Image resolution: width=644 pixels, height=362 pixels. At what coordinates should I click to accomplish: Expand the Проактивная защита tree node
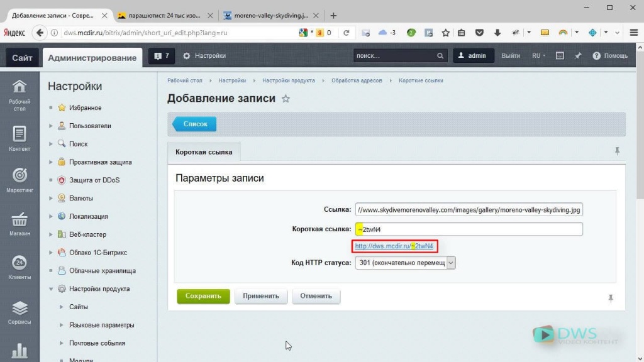click(51, 162)
